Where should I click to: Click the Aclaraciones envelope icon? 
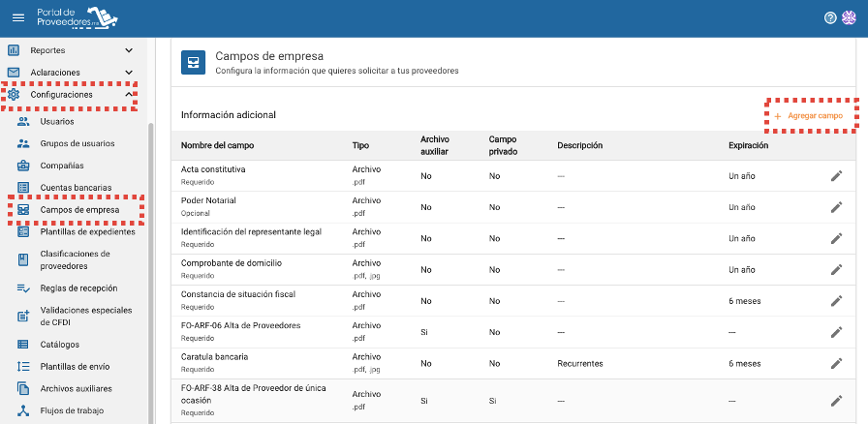[x=14, y=73]
